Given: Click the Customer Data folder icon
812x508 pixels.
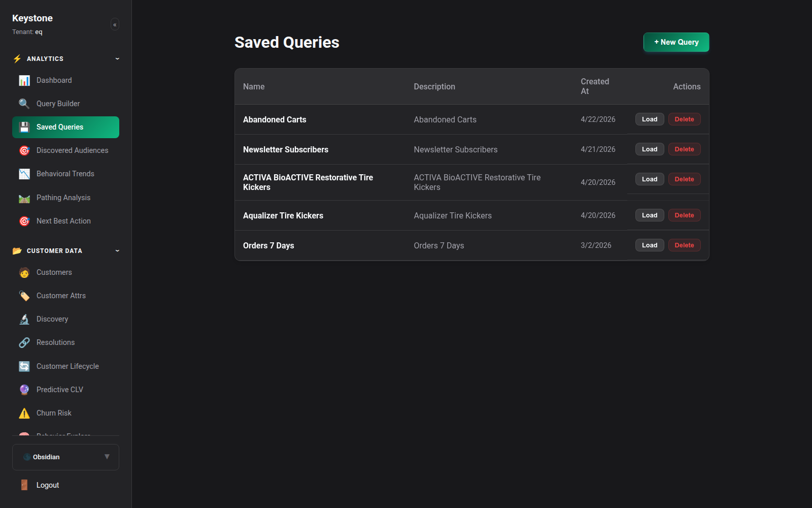Looking at the screenshot, I should [x=17, y=251].
